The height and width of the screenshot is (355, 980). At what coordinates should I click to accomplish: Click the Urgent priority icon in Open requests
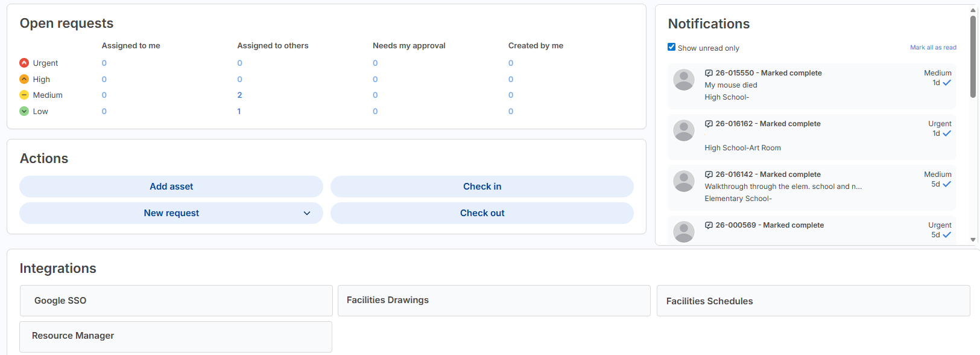23,63
